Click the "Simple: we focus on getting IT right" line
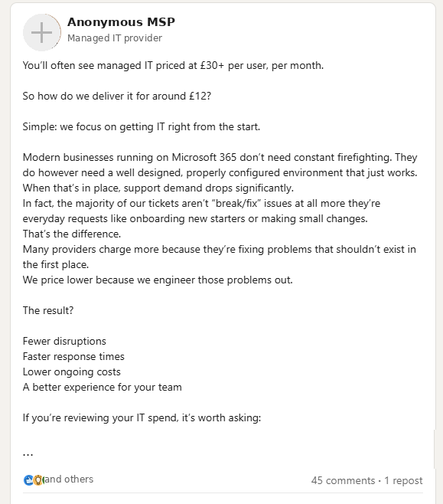Screen dimensions: 443x504 (142, 126)
